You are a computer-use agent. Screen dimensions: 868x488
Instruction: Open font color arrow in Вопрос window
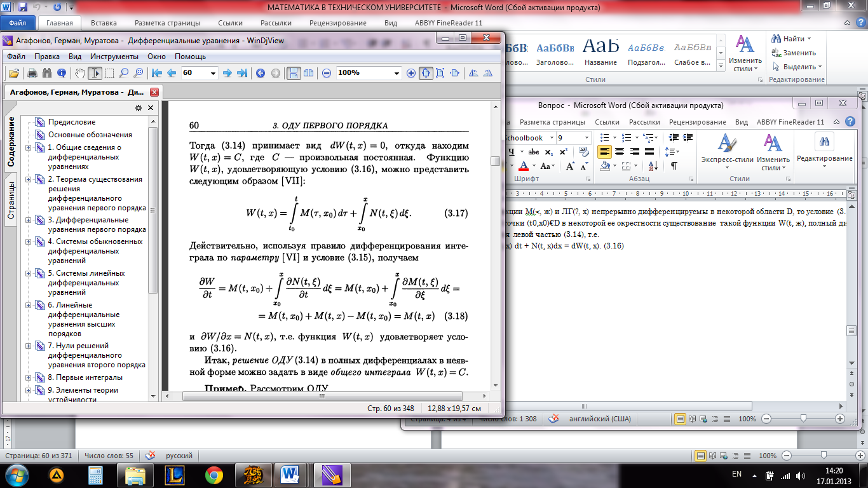tap(534, 166)
